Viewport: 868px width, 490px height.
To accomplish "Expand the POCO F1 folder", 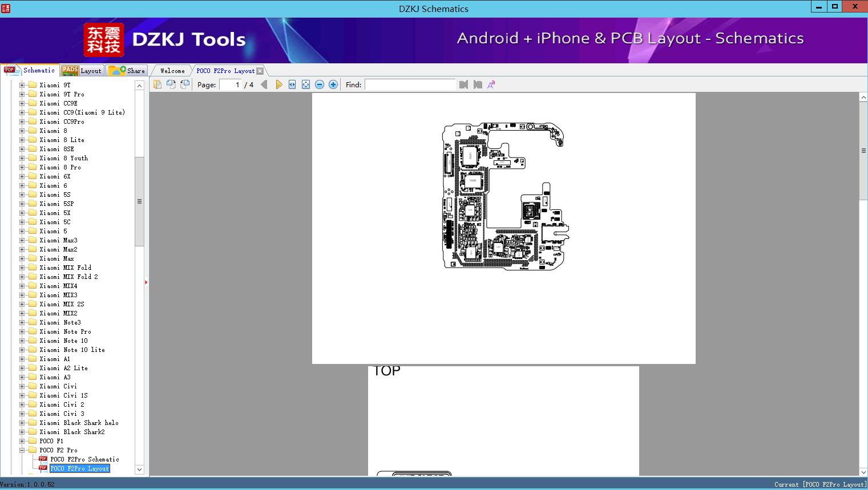I will [x=22, y=441].
